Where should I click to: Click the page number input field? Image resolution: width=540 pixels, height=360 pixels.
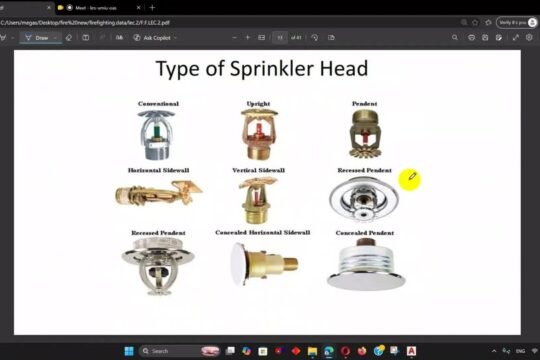point(280,38)
